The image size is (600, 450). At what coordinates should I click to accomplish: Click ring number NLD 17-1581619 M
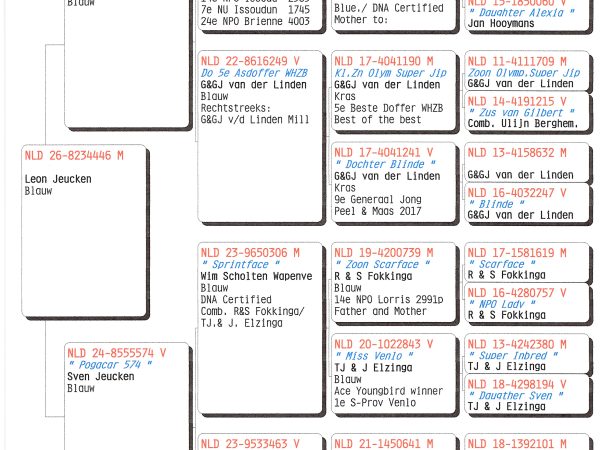[517, 253]
